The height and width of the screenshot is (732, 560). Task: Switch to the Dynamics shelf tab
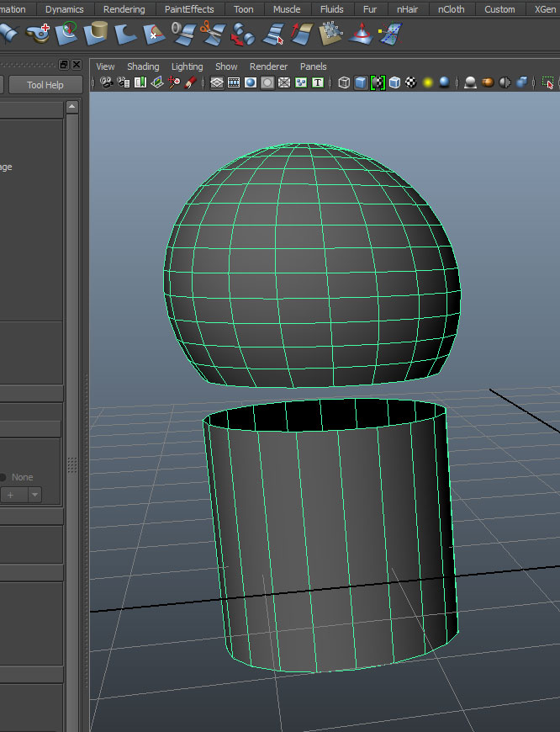pos(65,9)
